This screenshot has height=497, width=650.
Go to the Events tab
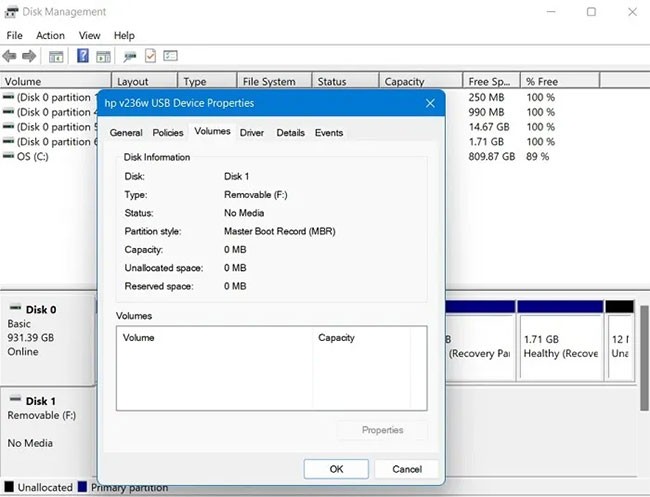(328, 133)
